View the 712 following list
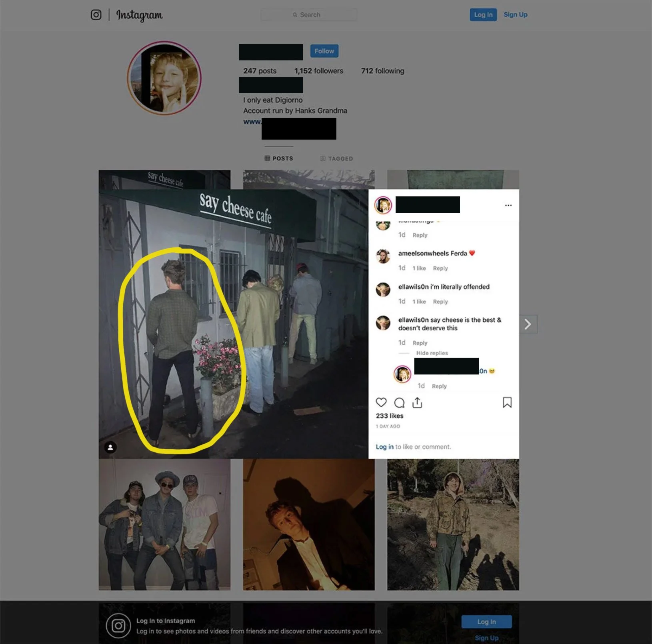Screen dimensions: 652x644 [x=382, y=71]
